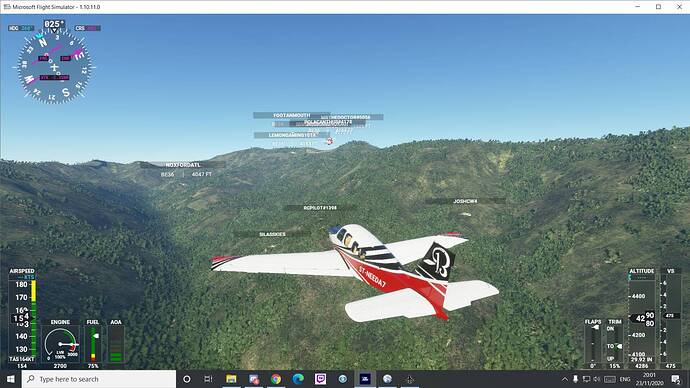Click the 15% trim value
This screenshot has width=690, height=388.
click(x=615, y=366)
